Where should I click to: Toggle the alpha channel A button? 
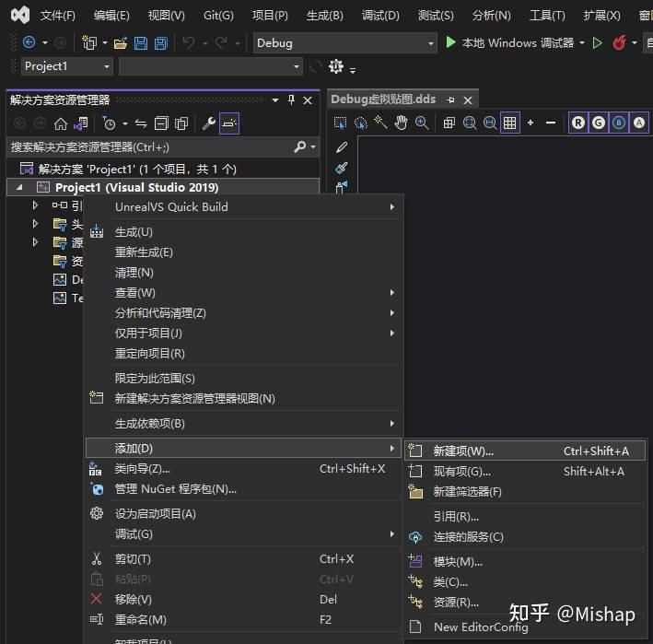(639, 123)
